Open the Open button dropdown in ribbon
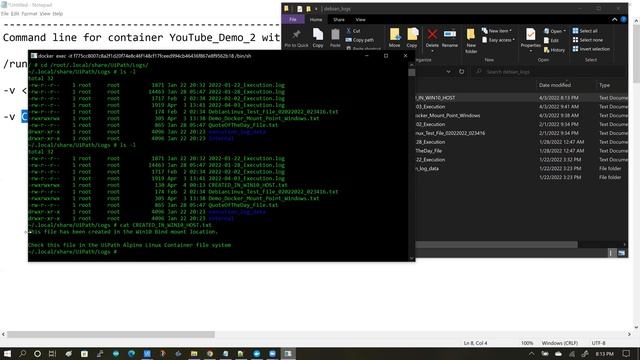The image size is (640, 360). [x=565, y=31]
